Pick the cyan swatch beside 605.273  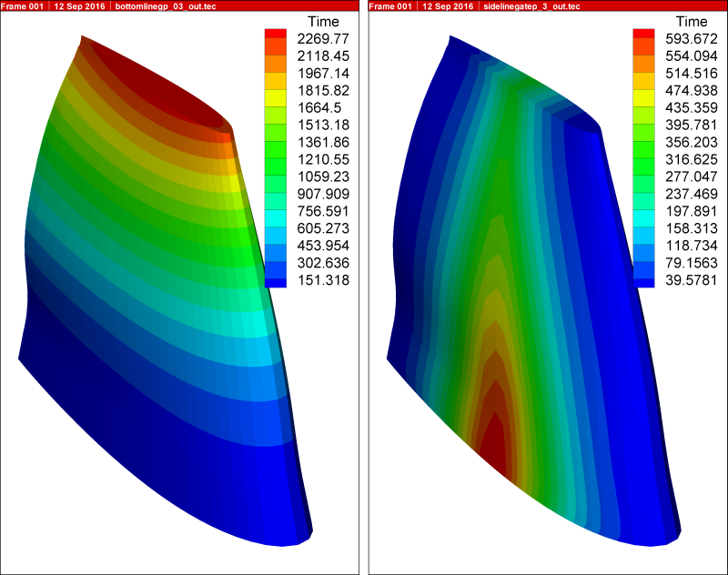click(x=276, y=228)
